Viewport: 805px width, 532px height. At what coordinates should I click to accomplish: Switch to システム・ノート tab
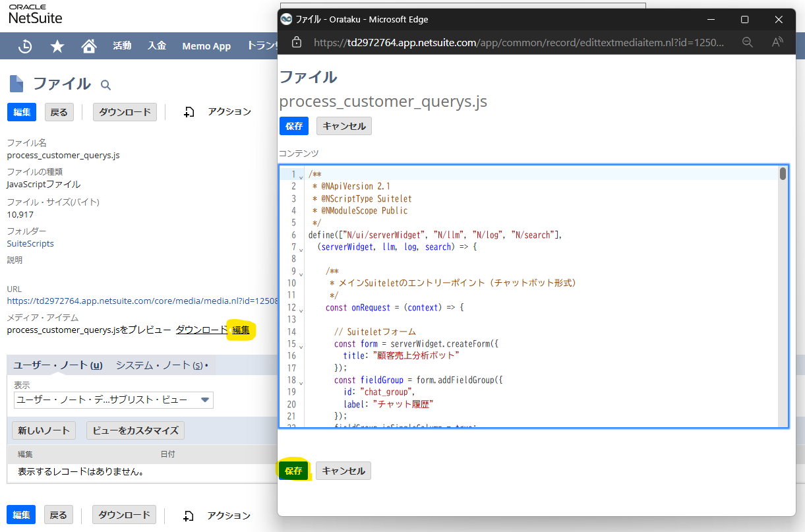point(159,365)
